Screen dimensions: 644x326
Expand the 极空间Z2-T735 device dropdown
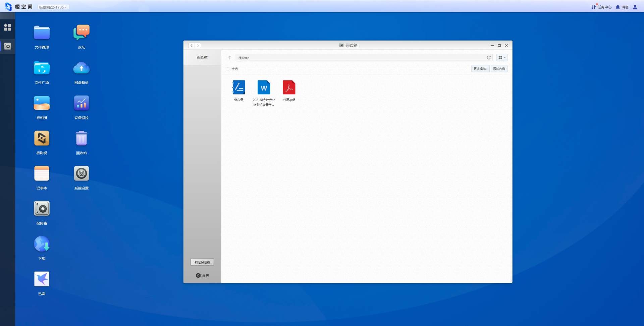[53, 7]
